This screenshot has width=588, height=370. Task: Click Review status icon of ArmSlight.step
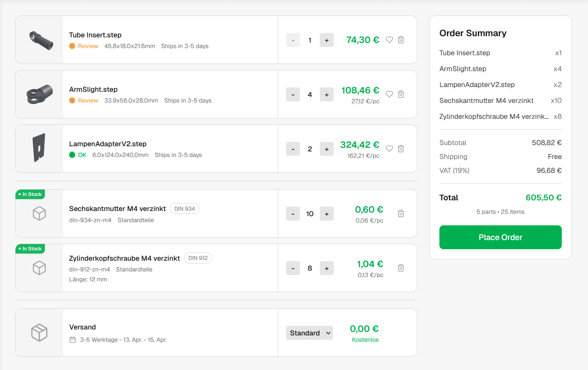click(x=72, y=101)
